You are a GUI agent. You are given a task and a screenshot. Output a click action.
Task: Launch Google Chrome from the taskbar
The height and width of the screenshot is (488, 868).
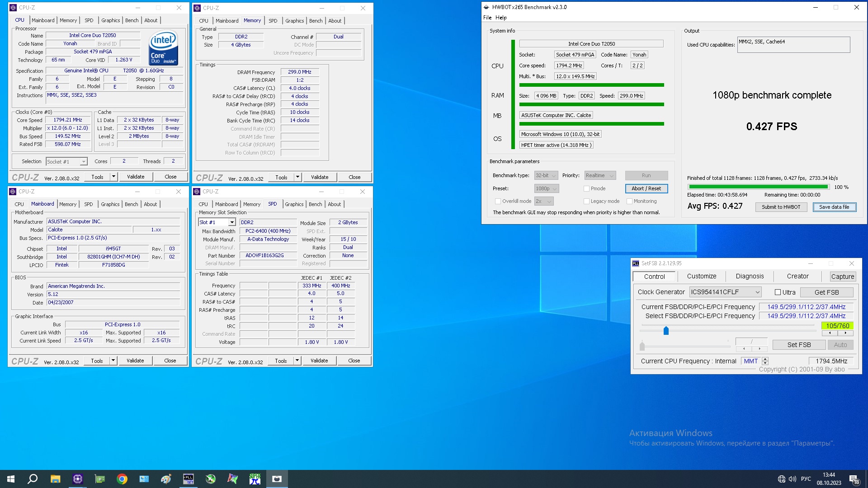[x=122, y=479]
